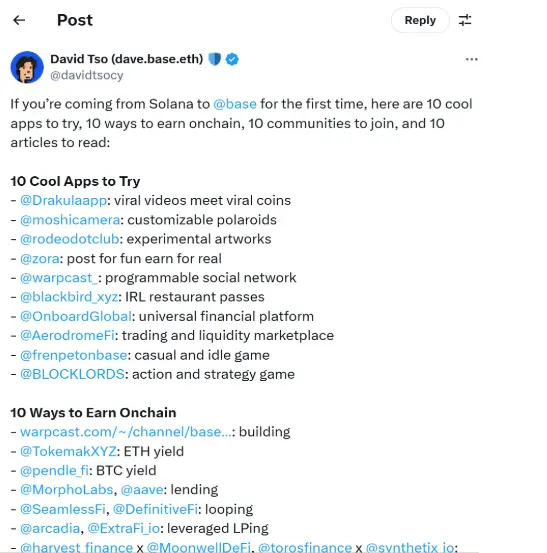Open the three-dot more options menu

pyautogui.click(x=472, y=59)
